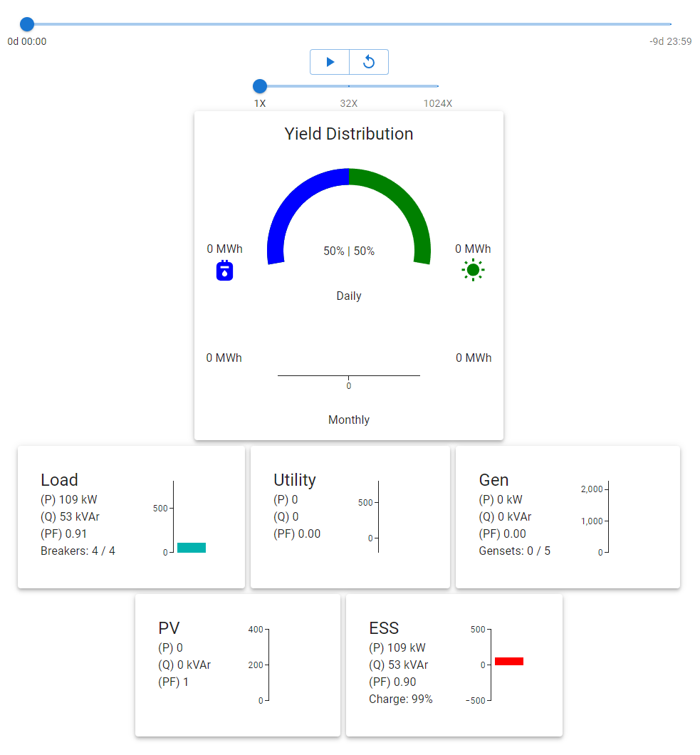Click the Monthly yield section label
Screen dimensions: 700x755
pyautogui.click(x=348, y=420)
